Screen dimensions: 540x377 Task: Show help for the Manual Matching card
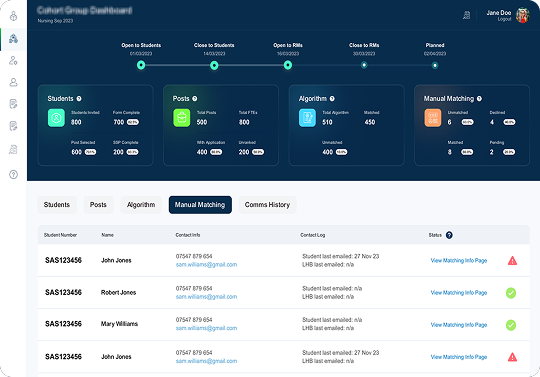(x=479, y=99)
